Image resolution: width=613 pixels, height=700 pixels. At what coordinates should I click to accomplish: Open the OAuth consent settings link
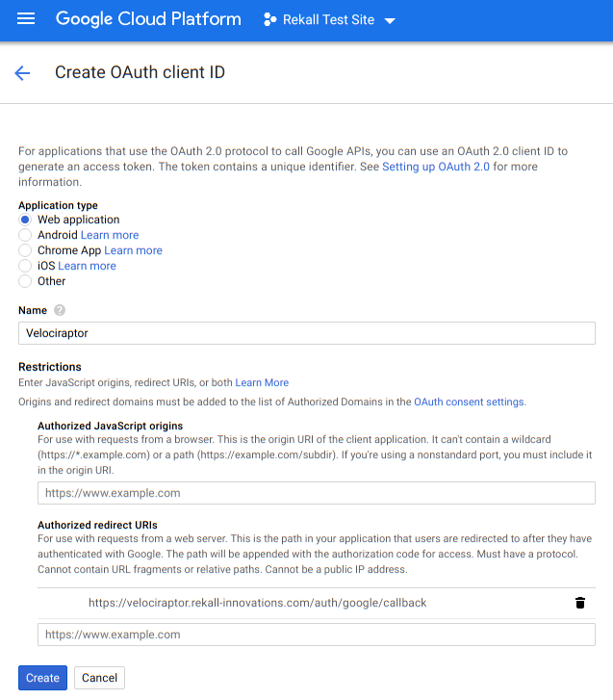coord(470,402)
